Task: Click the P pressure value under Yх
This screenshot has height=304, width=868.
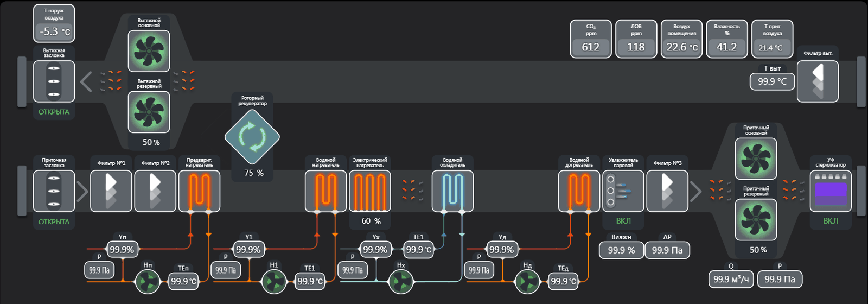Action: [353, 270]
